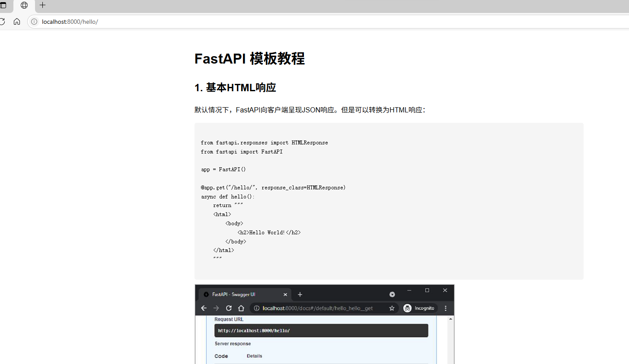The height and width of the screenshot is (364, 629).
Task: Close the Swagger UI window in screenshot
Action: point(445,291)
